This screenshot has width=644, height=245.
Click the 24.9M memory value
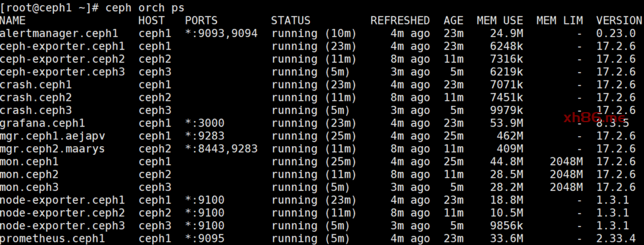tap(506, 33)
